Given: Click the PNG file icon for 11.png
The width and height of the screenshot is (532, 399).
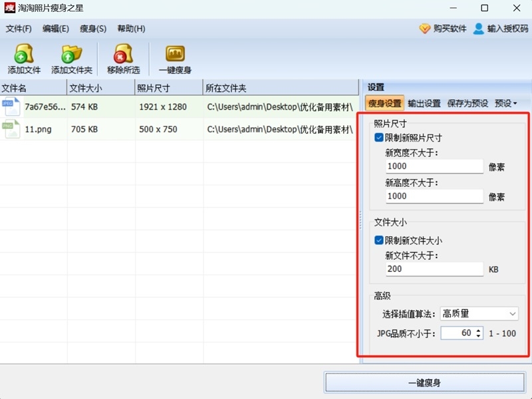Looking at the screenshot, I should click(11, 129).
